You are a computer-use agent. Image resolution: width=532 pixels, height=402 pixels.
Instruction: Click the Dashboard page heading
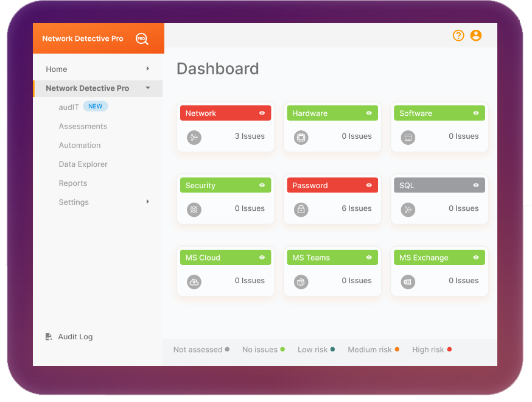click(218, 69)
